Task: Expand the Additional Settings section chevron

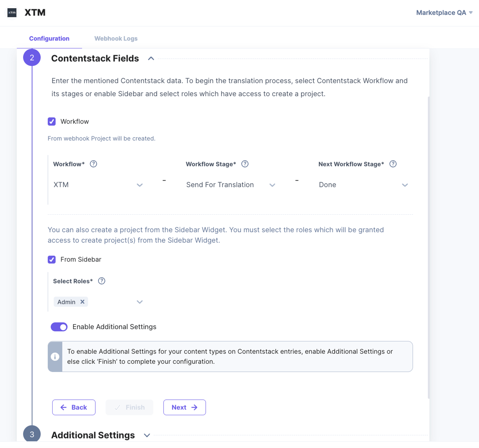Action: coord(147,435)
